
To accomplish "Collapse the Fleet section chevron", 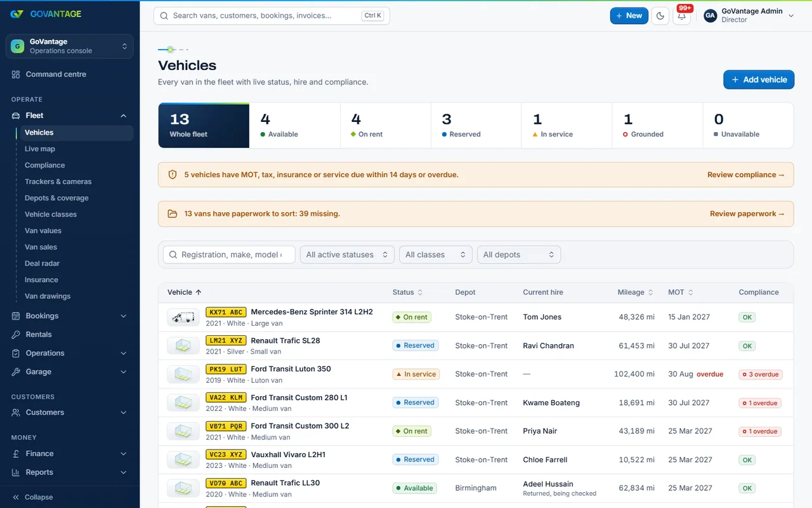I will point(123,116).
